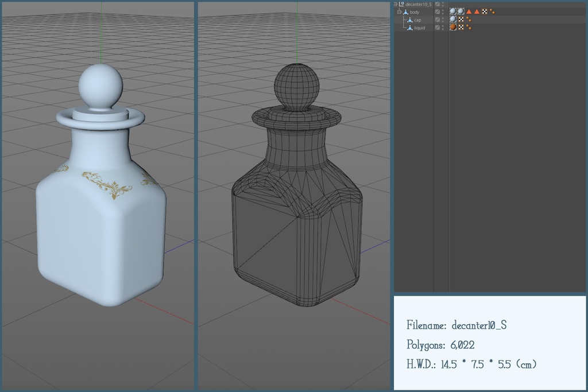Toggle visibility dots for cap object
588x392 pixels.
point(443,20)
